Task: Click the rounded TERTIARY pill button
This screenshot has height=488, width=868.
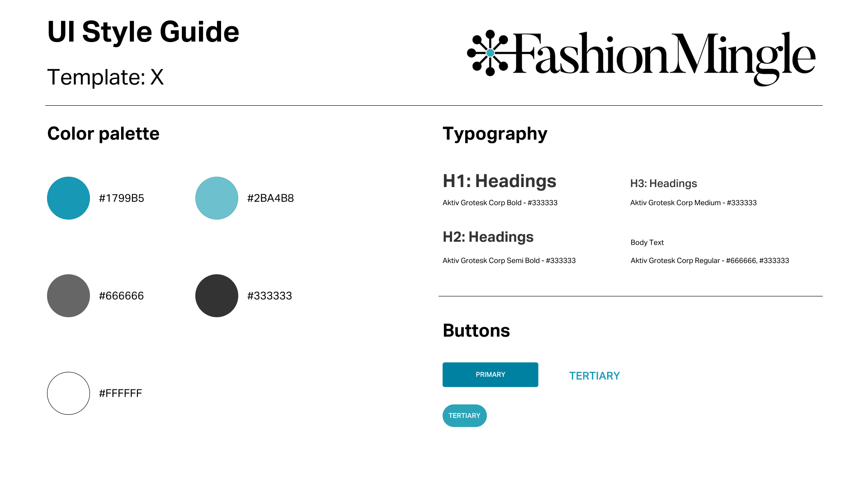Action: coord(464,416)
